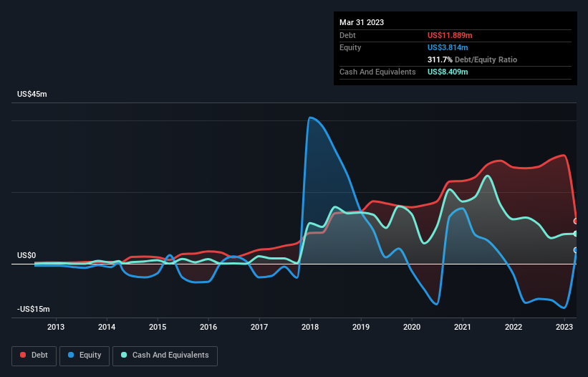Toggle the Equity series legend button

click(85, 355)
